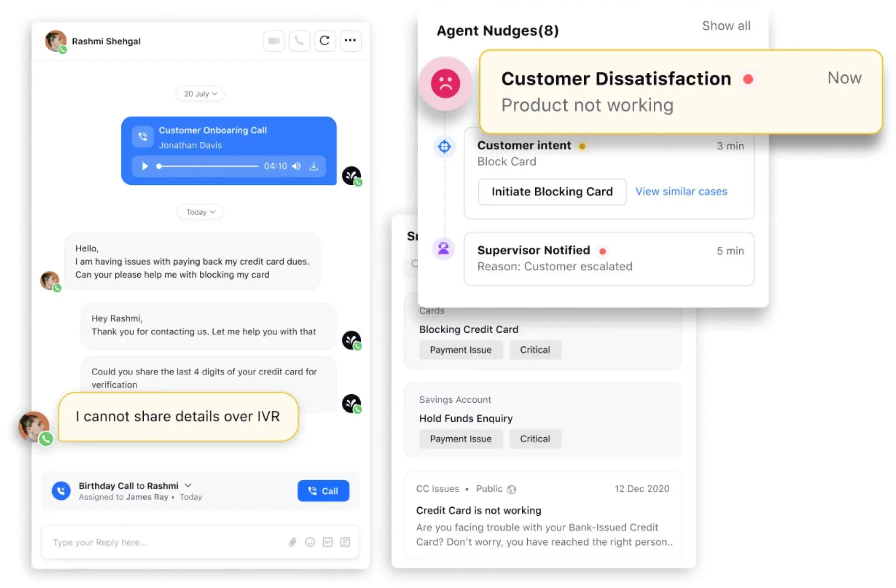
Task: Click the Initiate Blocking Card button
Action: tap(552, 191)
